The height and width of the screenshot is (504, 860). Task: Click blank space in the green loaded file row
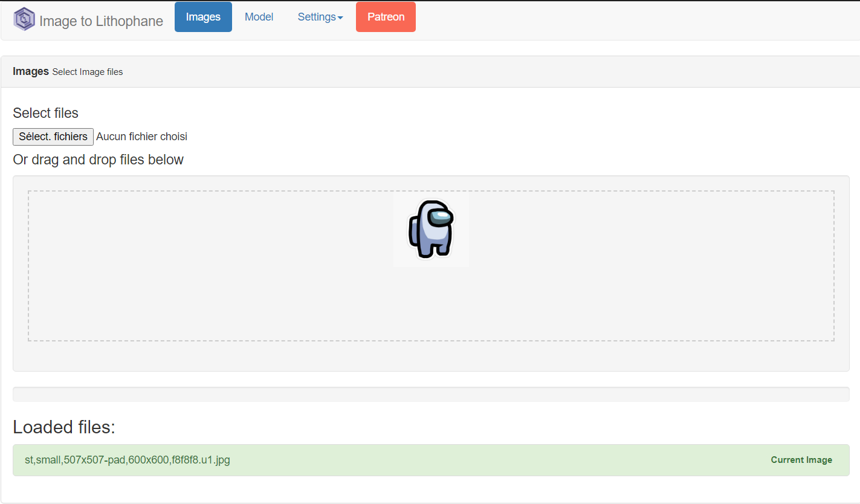click(483, 460)
